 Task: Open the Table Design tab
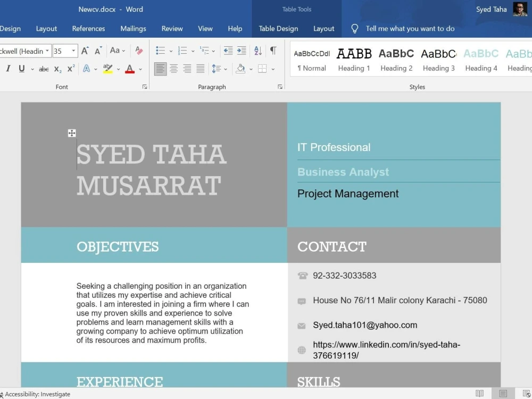point(278,29)
